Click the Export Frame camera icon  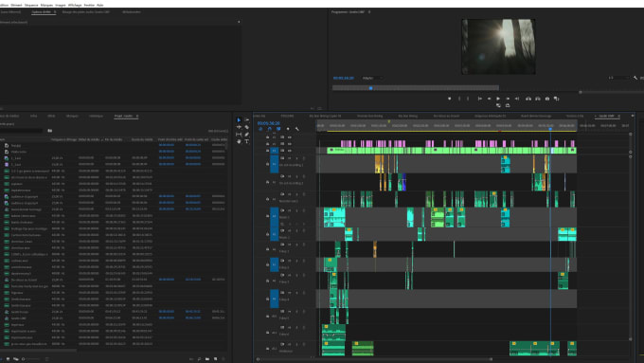pyautogui.click(x=547, y=99)
